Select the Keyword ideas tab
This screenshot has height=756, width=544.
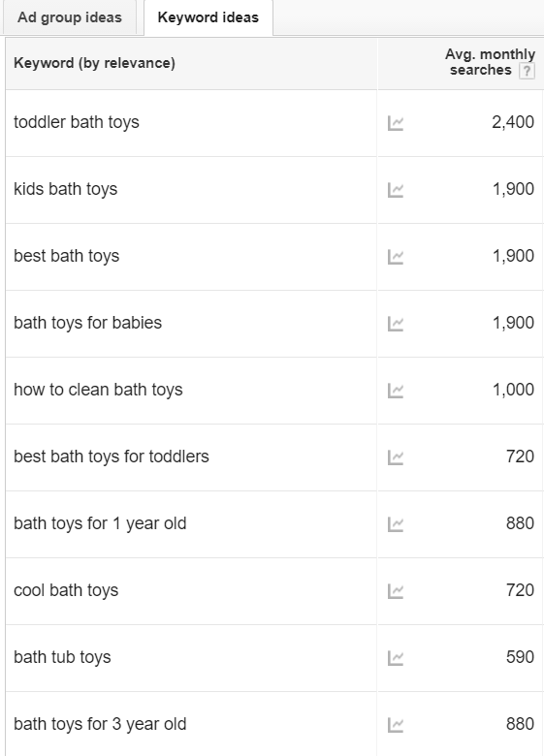point(208,17)
